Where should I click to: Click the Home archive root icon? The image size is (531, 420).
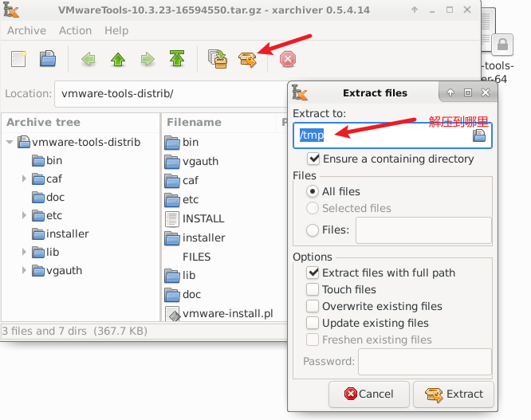(177, 59)
